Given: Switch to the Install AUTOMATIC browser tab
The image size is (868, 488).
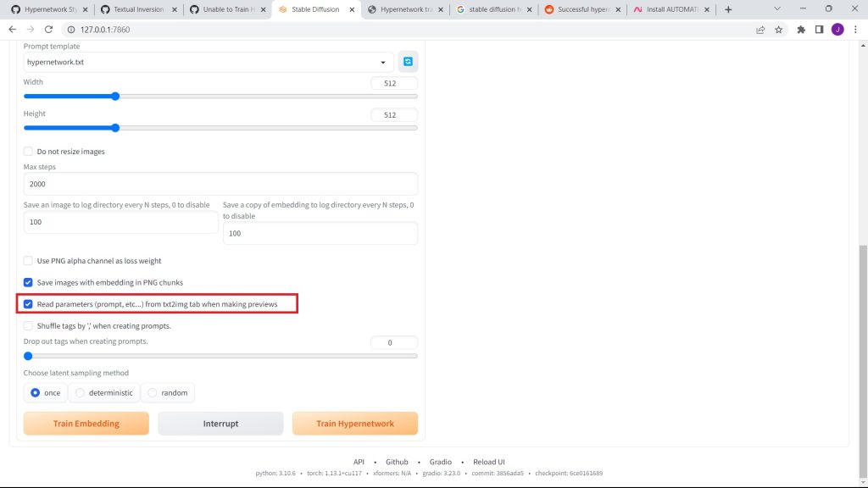Looking at the screenshot, I should click(670, 9).
